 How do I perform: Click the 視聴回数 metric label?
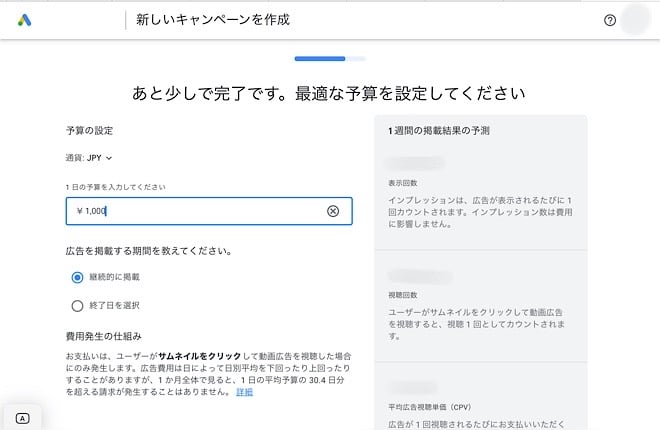(x=403, y=296)
